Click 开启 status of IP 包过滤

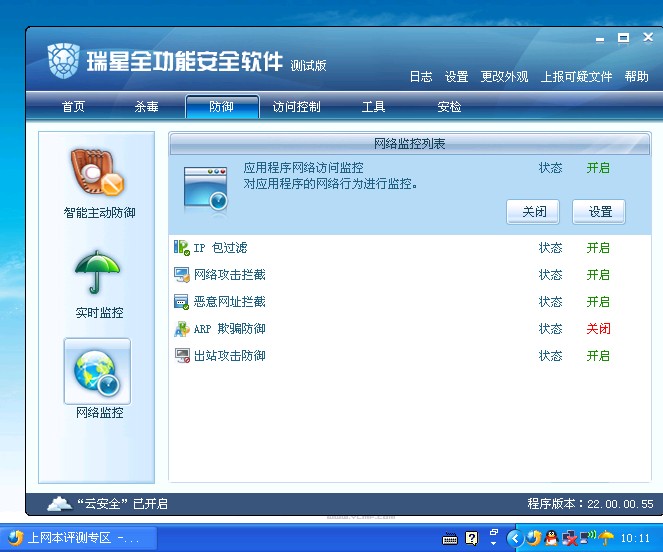598,247
